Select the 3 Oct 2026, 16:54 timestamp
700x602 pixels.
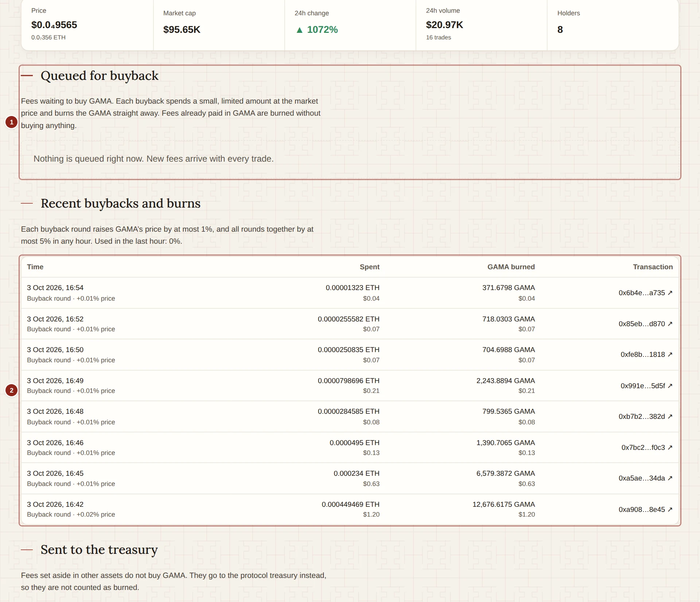(x=55, y=288)
